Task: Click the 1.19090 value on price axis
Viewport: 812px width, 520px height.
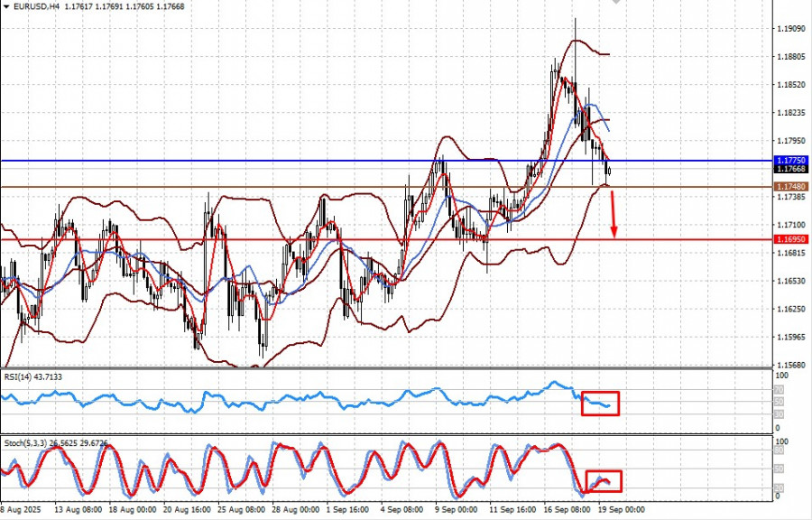Action: pos(791,29)
